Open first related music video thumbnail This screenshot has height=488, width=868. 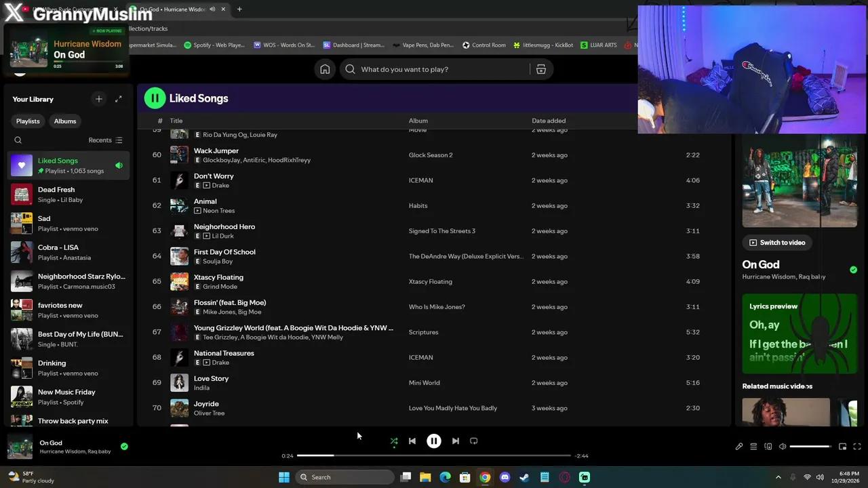pos(786,412)
